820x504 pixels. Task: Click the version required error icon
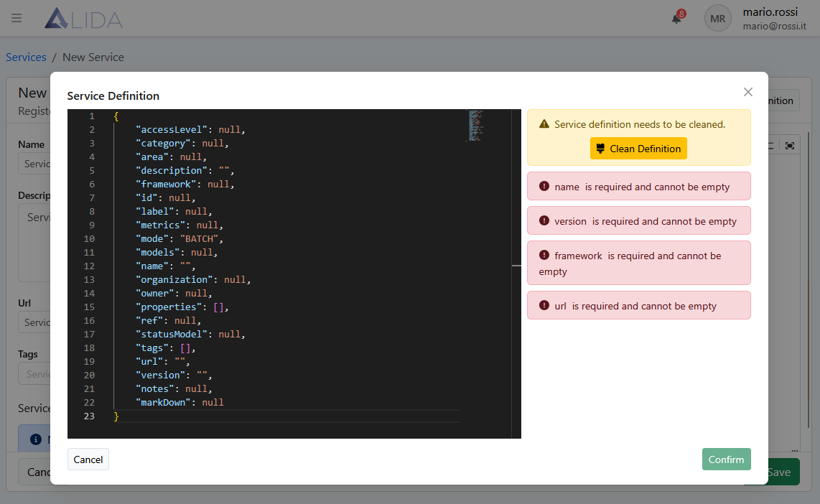click(x=544, y=220)
